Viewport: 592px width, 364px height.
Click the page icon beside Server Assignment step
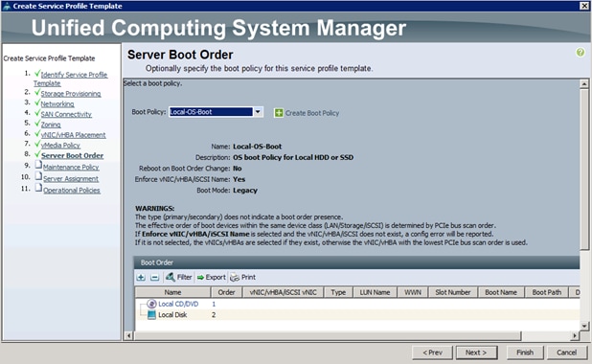click(38, 176)
